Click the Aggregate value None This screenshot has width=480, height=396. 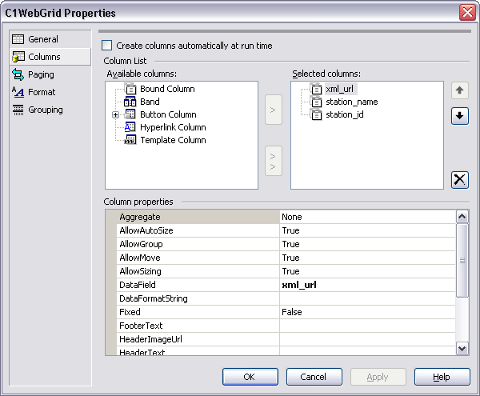(367, 217)
